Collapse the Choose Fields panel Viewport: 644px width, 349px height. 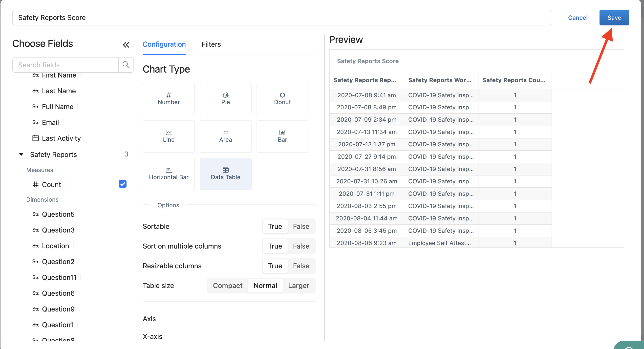pos(126,45)
